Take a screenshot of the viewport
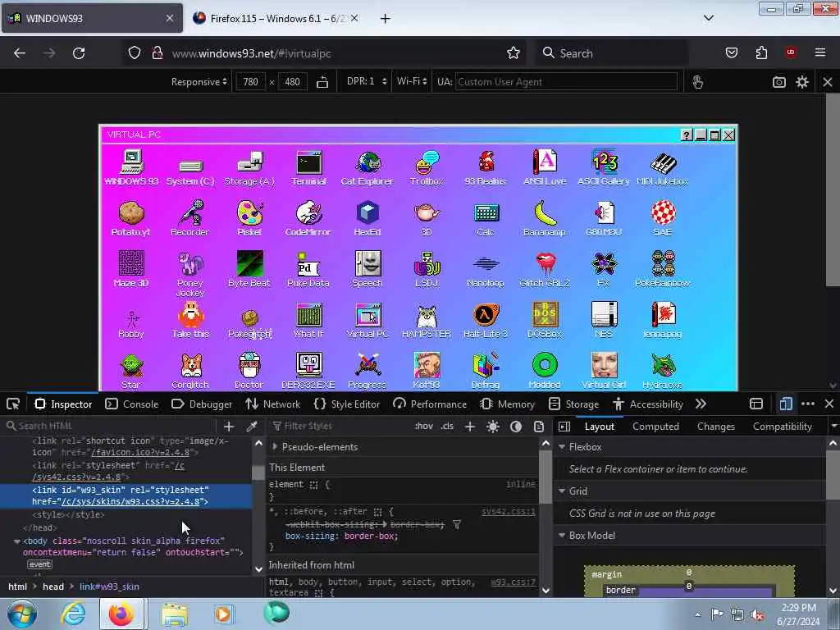 click(779, 82)
